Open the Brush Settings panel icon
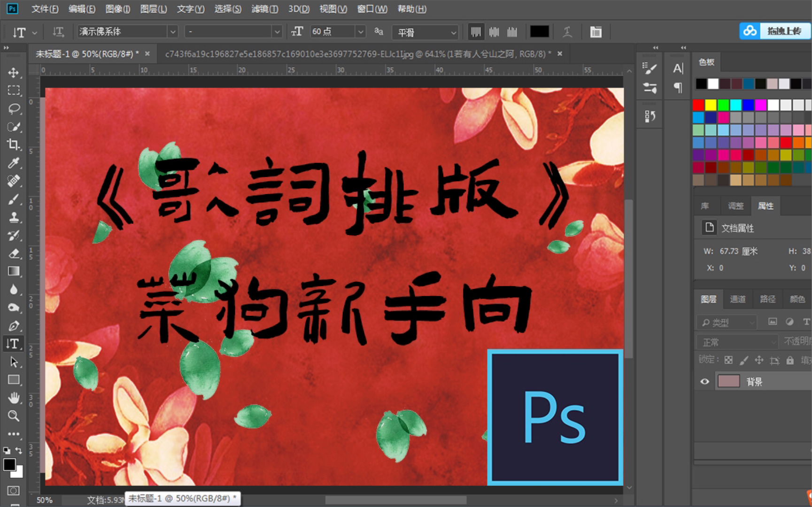 pos(650,69)
